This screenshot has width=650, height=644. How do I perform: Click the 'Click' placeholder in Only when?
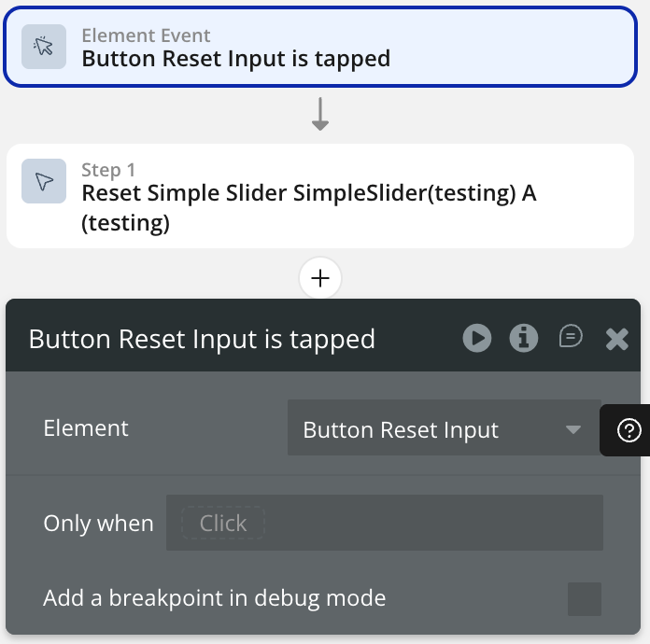[223, 523]
